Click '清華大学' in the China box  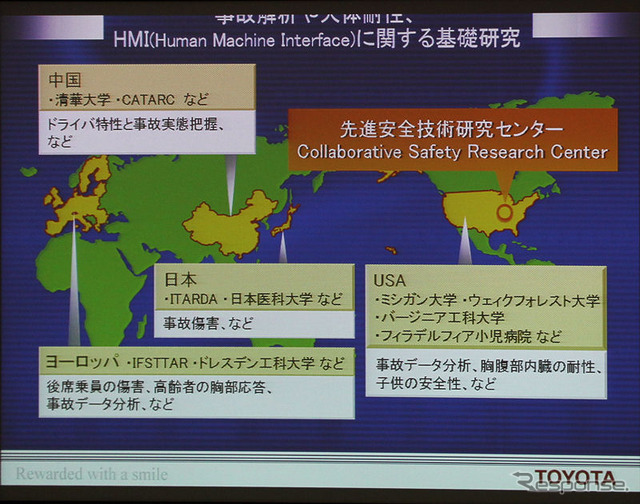[x=83, y=100]
